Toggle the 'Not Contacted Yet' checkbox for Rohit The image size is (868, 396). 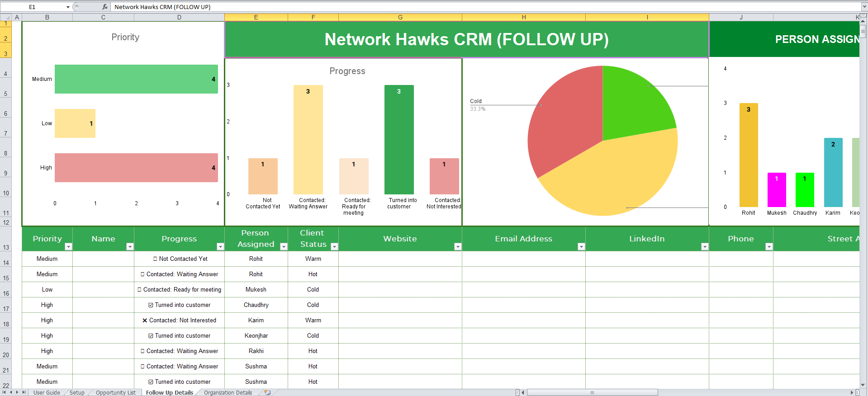(x=155, y=259)
